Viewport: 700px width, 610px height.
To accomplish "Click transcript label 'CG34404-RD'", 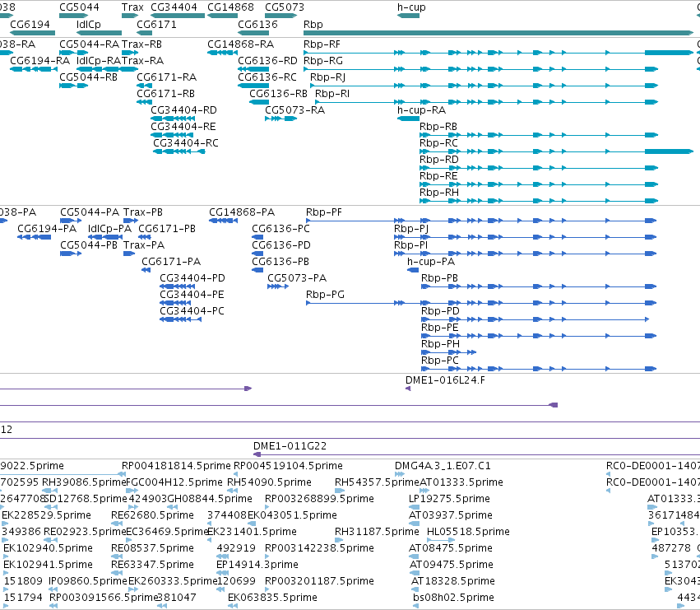I will [184, 110].
